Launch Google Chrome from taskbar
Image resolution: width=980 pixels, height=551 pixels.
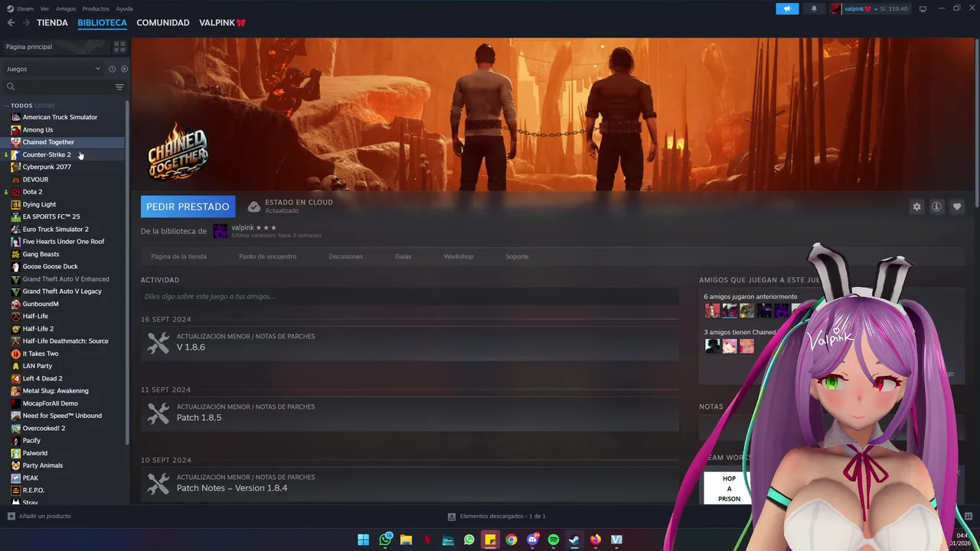point(511,540)
